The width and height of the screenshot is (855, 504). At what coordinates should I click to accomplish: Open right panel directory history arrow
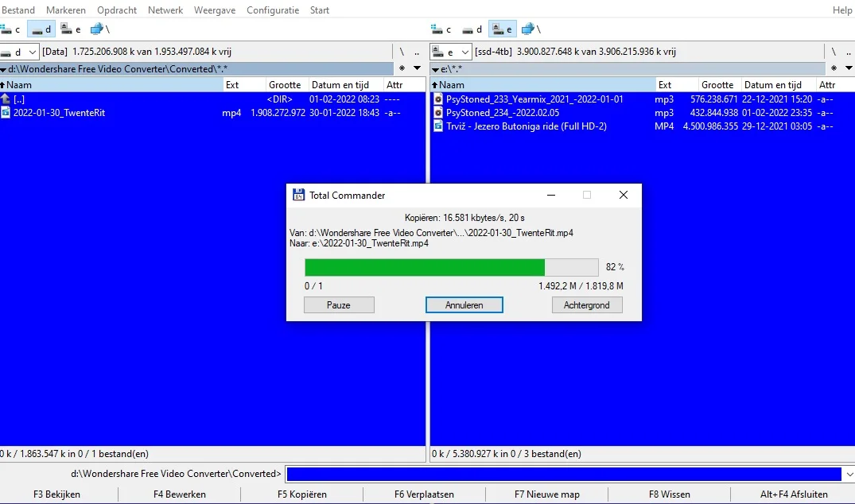[849, 68]
